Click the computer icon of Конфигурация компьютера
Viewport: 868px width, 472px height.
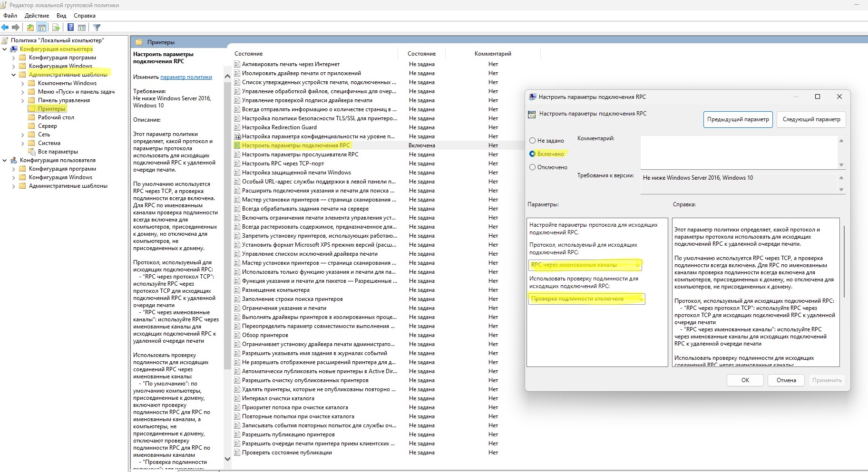click(x=14, y=49)
